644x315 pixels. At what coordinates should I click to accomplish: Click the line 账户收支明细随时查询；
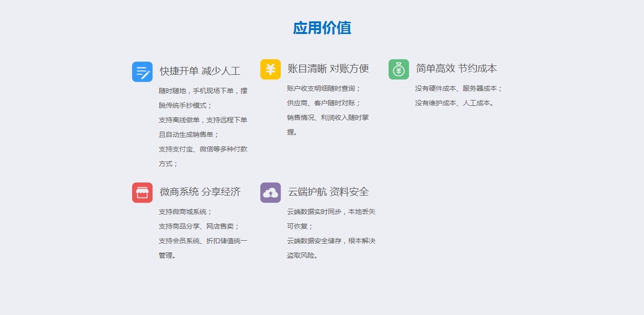click(x=324, y=88)
